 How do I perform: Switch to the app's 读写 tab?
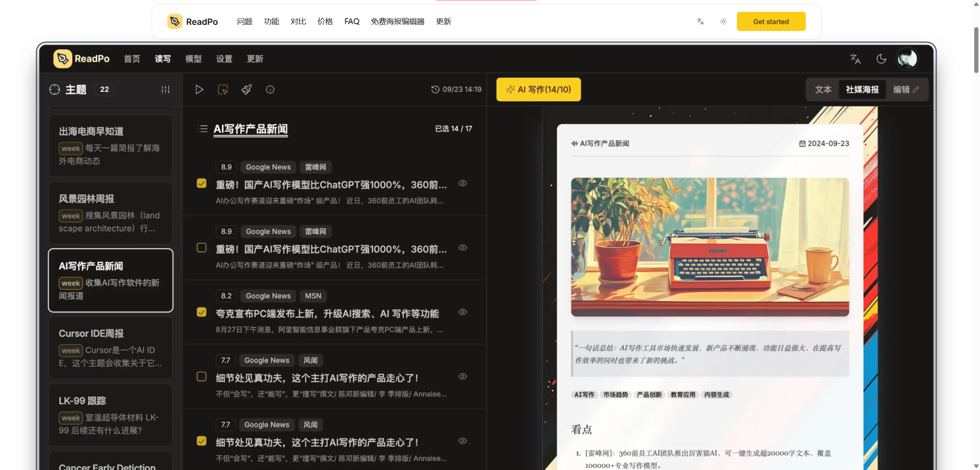click(x=163, y=59)
